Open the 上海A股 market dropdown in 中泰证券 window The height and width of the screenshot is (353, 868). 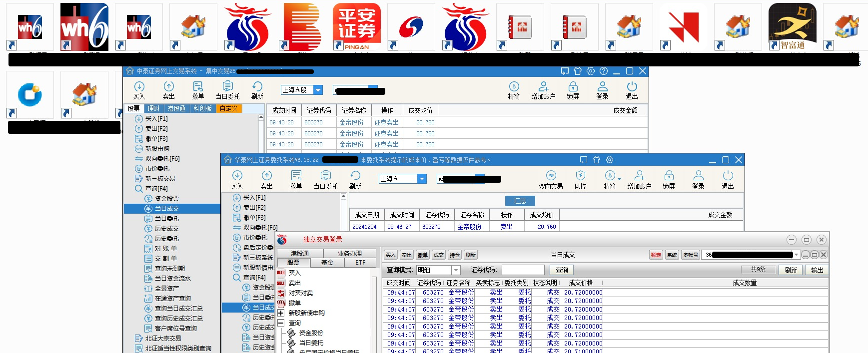tap(318, 90)
